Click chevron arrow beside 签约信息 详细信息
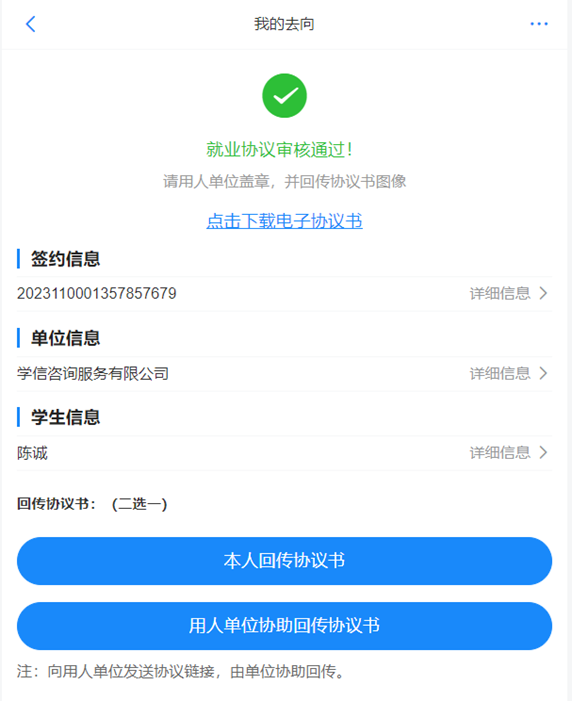Viewport: 572px width, 701px height. [543, 293]
